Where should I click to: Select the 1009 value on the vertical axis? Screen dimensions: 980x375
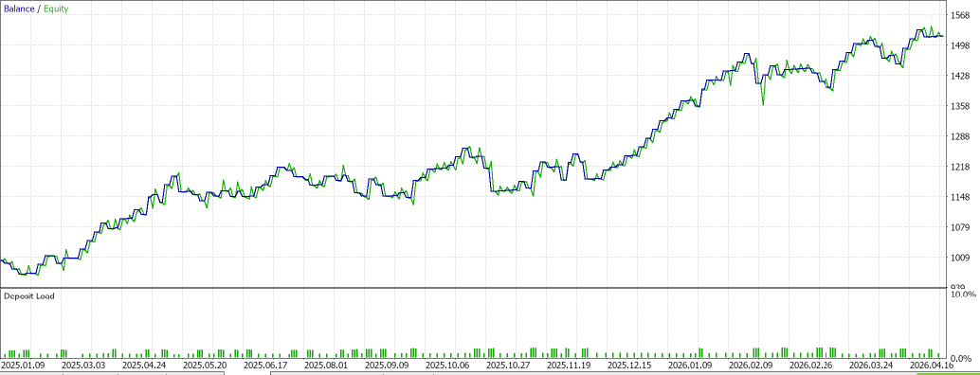pyautogui.click(x=961, y=258)
